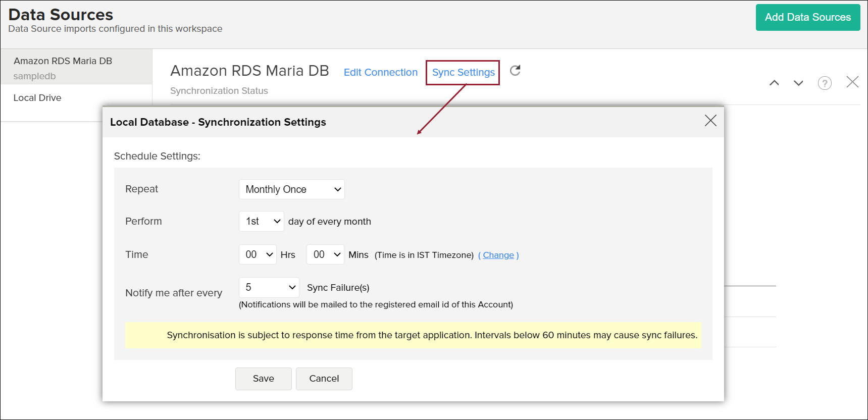Click the Sync Settings link
This screenshot has height=420, width=868.
point(463,72)
